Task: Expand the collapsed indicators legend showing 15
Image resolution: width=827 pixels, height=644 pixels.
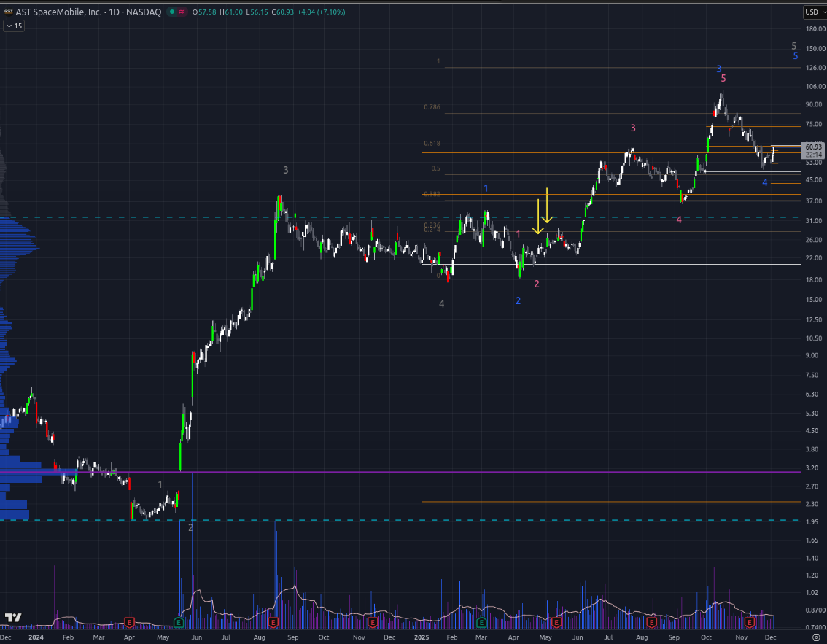Action: tap(14, 26)
